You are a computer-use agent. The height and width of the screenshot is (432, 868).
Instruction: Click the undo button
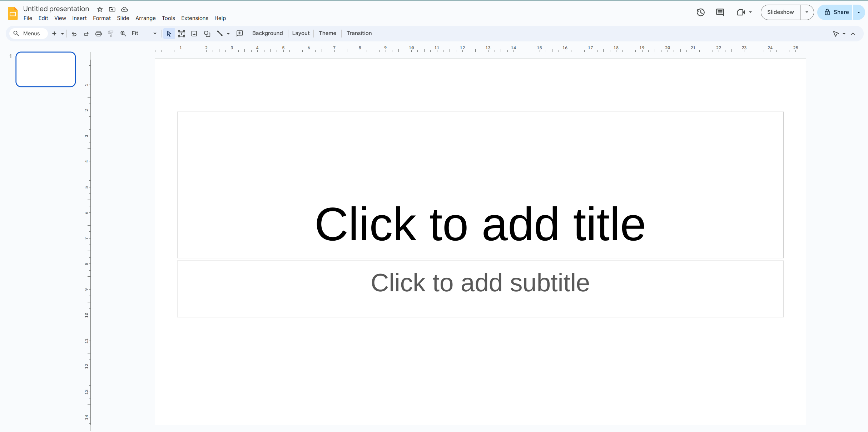[x=74, y=33]
